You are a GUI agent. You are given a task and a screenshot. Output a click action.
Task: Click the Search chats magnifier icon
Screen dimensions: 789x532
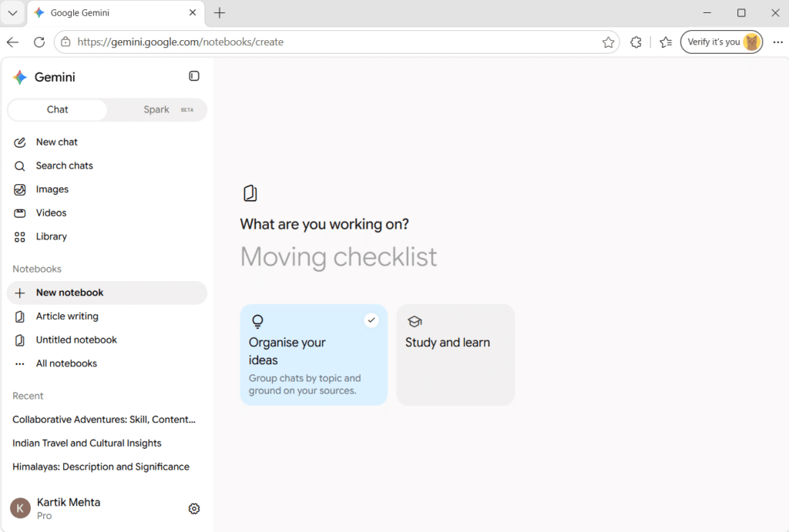[x=19, y=166]
